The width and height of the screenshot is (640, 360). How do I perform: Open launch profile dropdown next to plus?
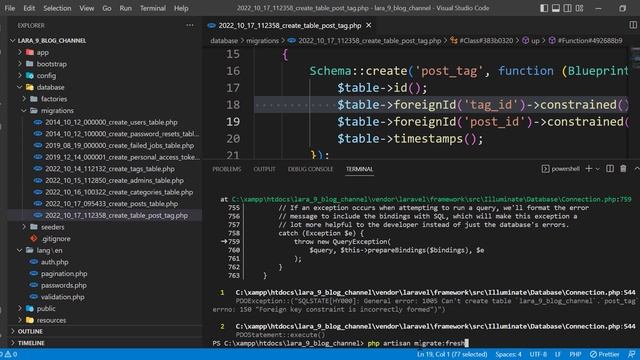[598, 169]
